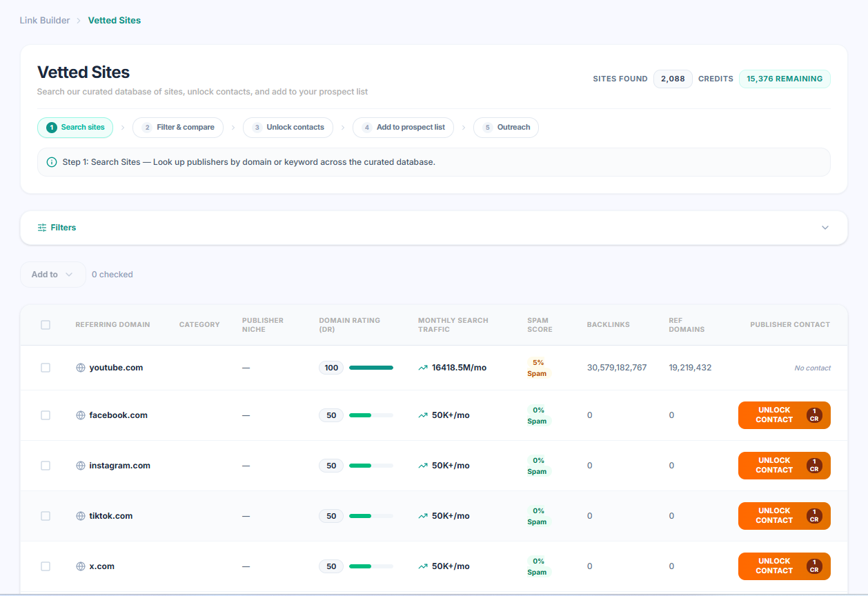Viewport: 868px width, 596px height.
Task: Click the facebook.com domain rating bar
Action: coord(371,415)
